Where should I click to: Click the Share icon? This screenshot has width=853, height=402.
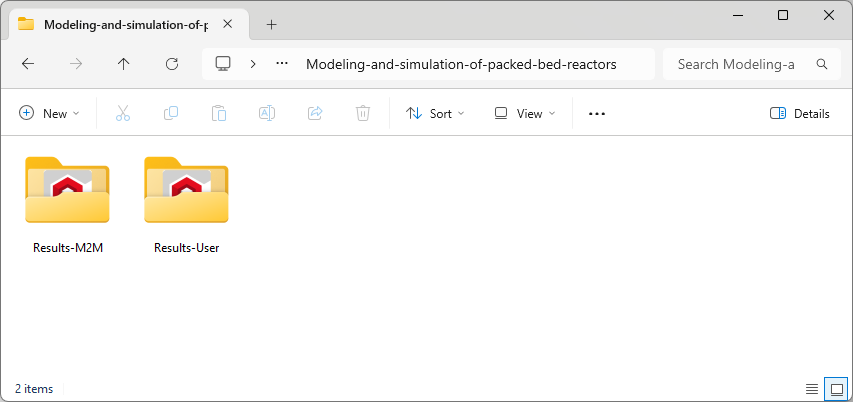pyautogui.click(x=315, y=114)
